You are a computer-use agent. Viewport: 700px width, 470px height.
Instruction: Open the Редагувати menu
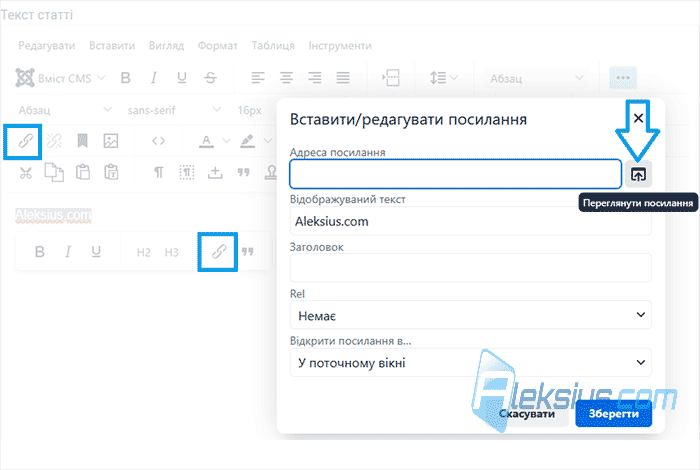(x=46, y=46)
